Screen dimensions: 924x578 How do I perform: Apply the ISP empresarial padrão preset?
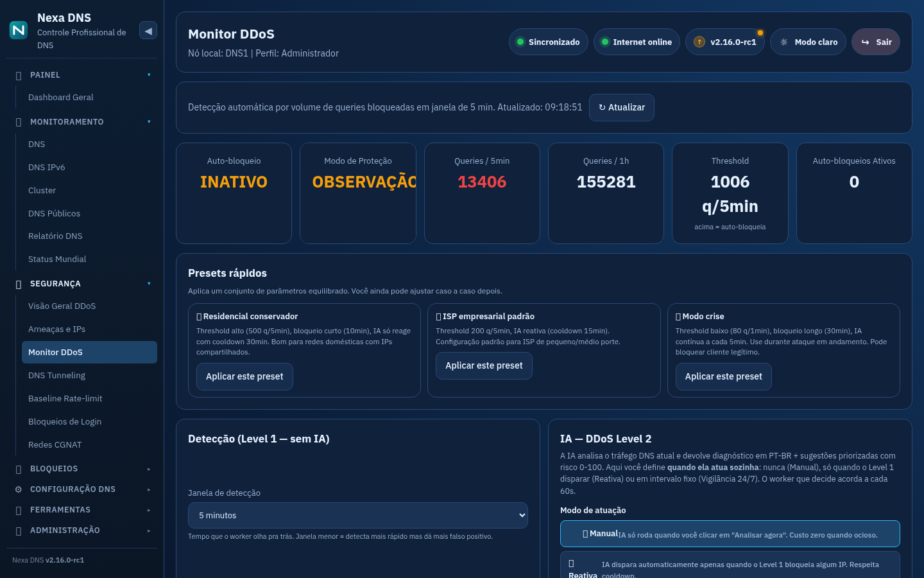pos(484,365)
